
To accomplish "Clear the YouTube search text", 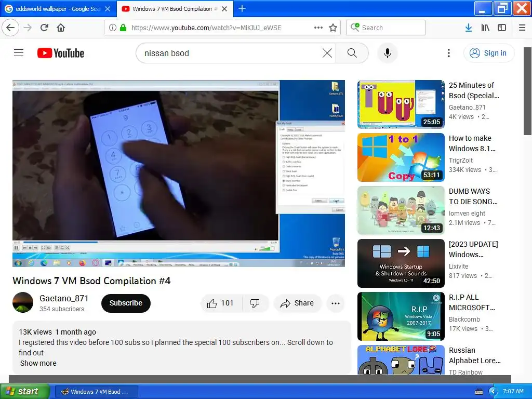I will (327, 53).
